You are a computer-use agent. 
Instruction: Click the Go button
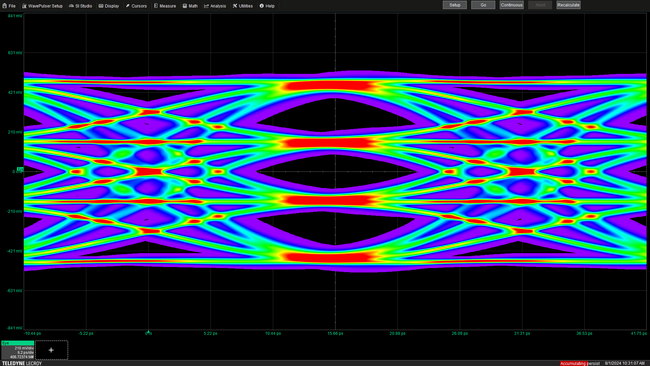tap(483, 5)
